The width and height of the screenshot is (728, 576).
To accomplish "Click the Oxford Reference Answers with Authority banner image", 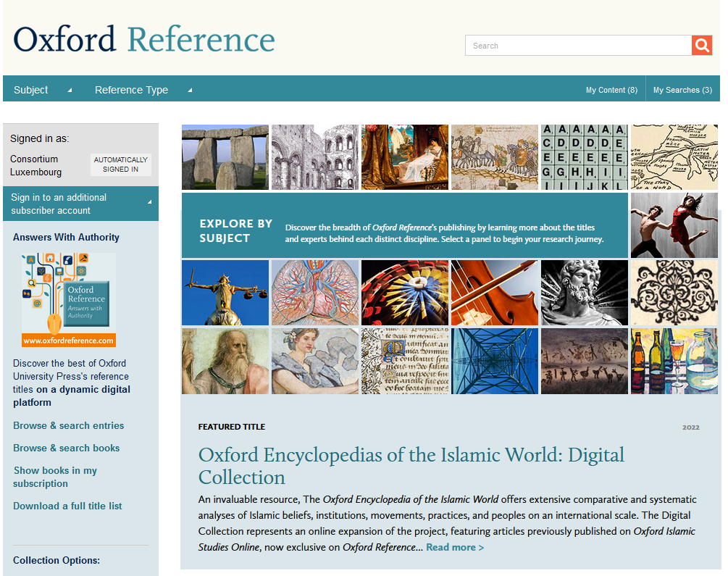I will [69, 300].
